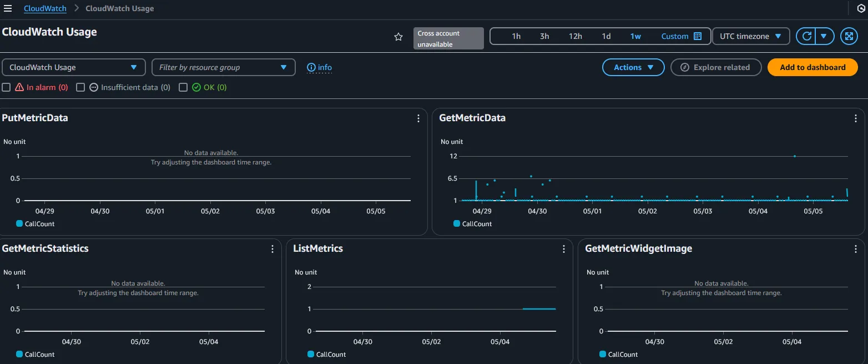The height and width of the screenshot is (364, 868).
Task: Open the hamburger navigation menu
Action: 8,8
